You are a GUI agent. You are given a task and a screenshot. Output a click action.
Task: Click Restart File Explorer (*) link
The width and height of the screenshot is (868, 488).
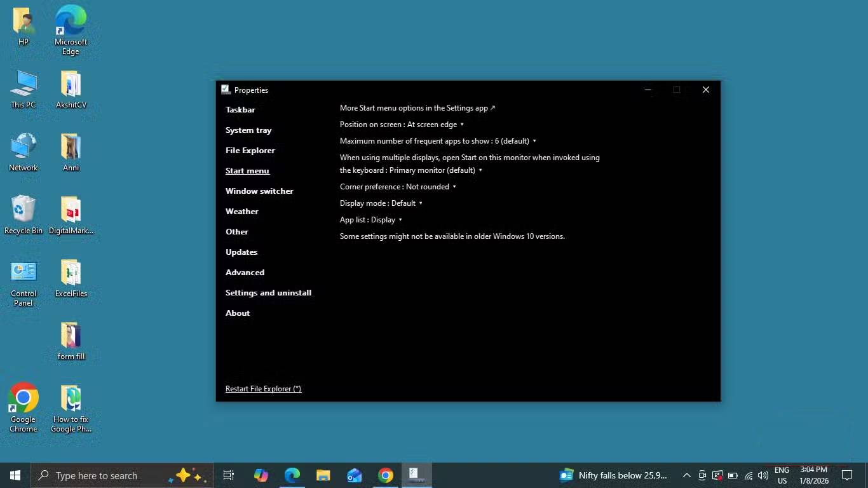(263, 389)
